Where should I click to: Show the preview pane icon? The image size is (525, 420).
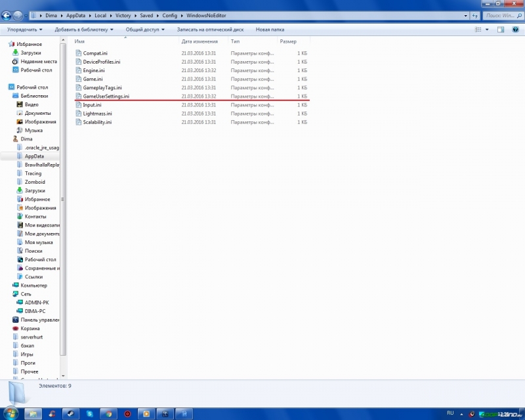[501, 30]
